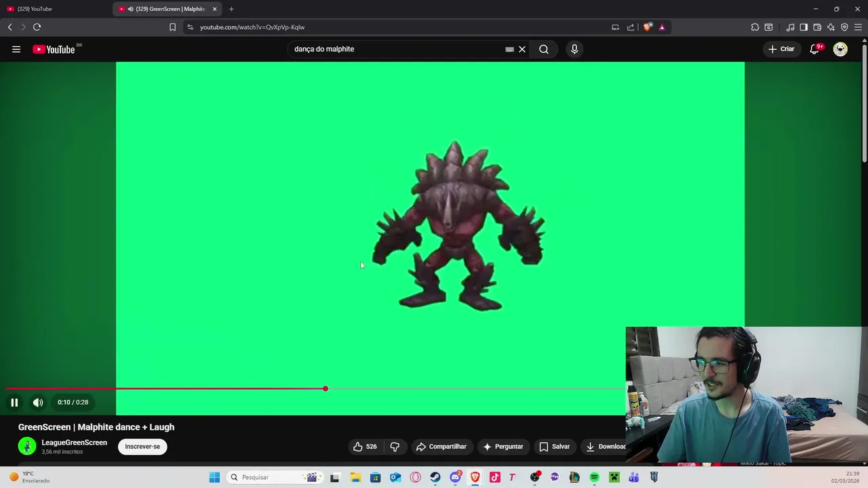Click the Perguntar button
This screenshot has width=868, height=488.
pos(502,447)
